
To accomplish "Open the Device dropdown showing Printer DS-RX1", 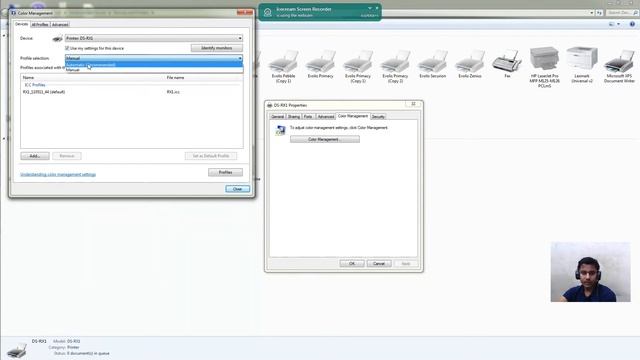I will [x=153, y=38].
